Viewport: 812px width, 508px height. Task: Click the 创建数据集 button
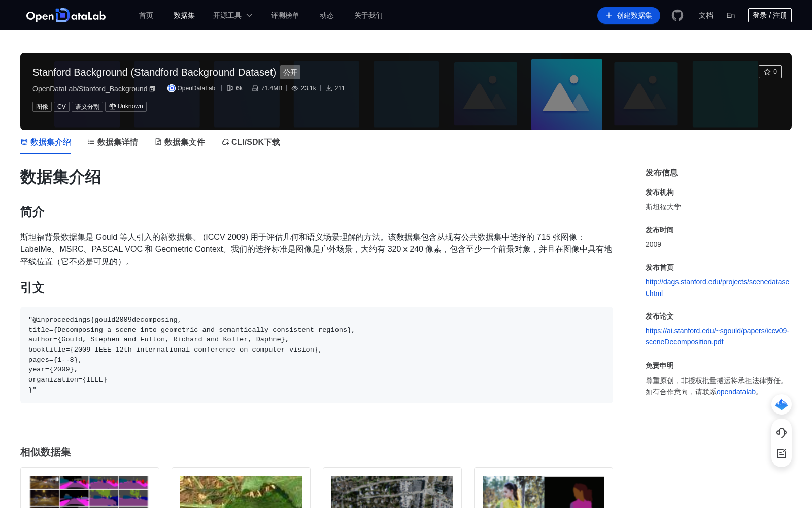(629, 15)
